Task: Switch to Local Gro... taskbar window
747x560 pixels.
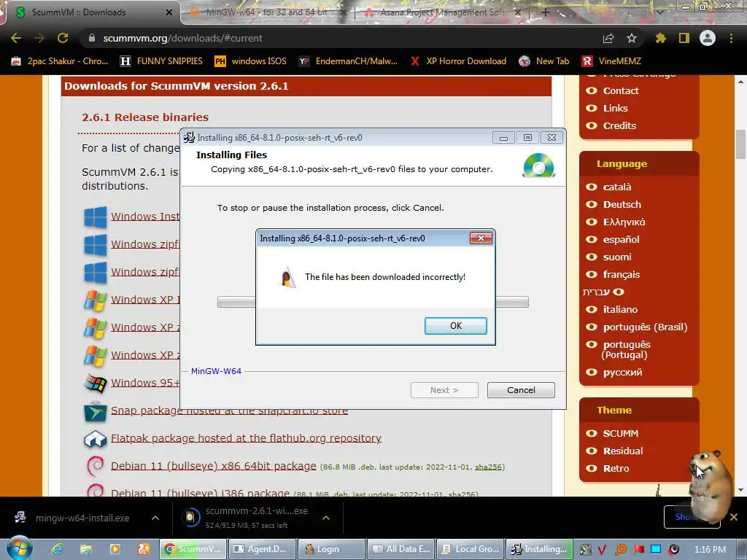Action: 471,549
